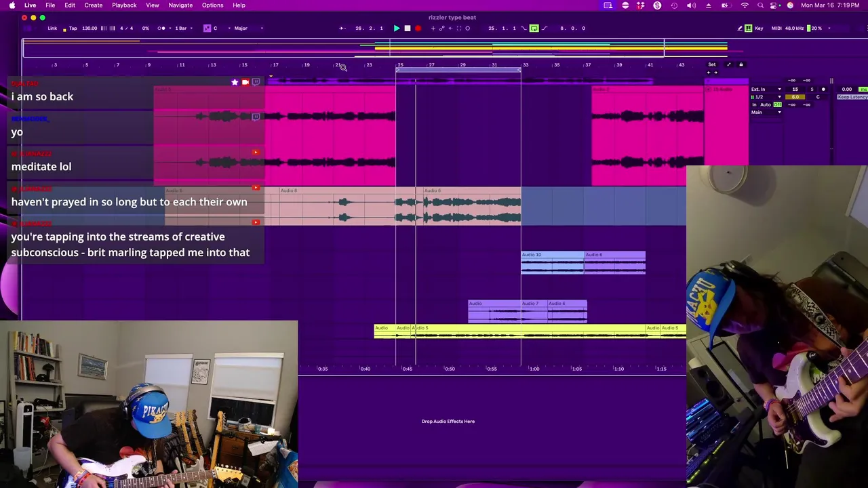The image size is (868, 488).
Task: Open the Options menu
Action: (212, 5)
